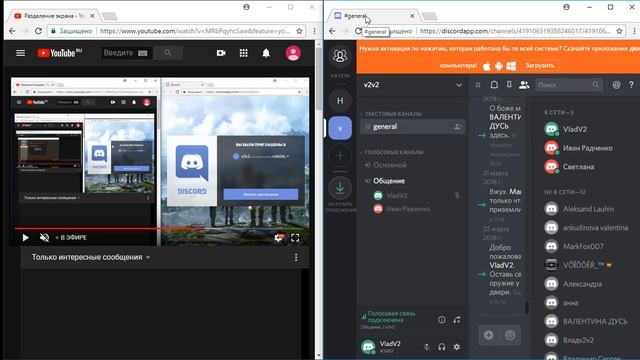The width and height of the screenshot is (640, 360).
Task: Open YouTube notifications bell
Action: pos(266,53)
